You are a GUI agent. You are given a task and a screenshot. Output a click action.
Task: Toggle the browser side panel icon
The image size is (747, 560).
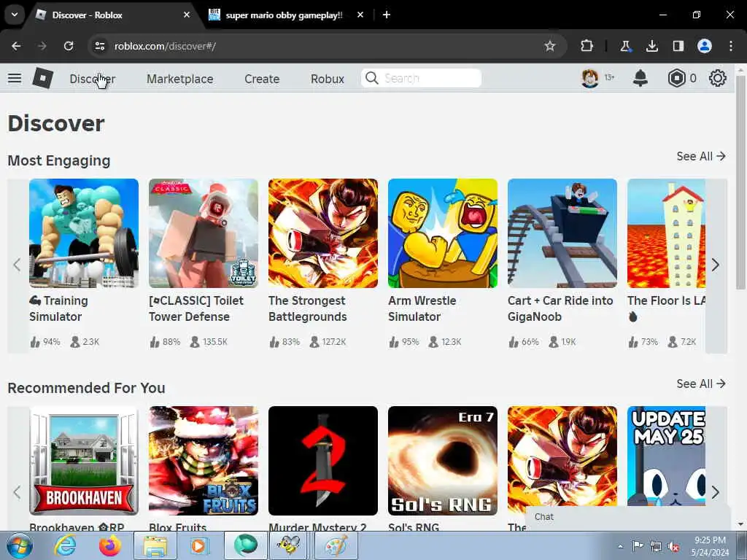(x=678, y=46)
